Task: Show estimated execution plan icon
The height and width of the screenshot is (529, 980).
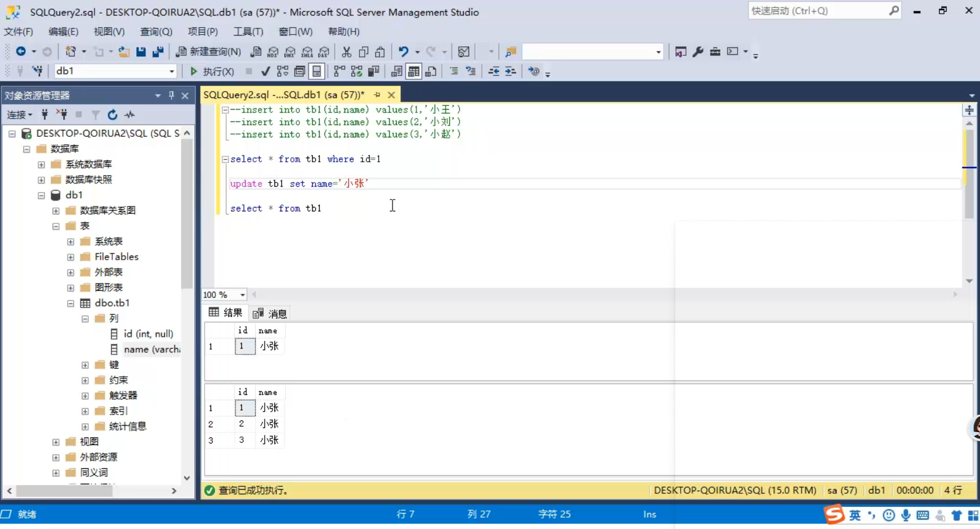Action: (282, 71)
